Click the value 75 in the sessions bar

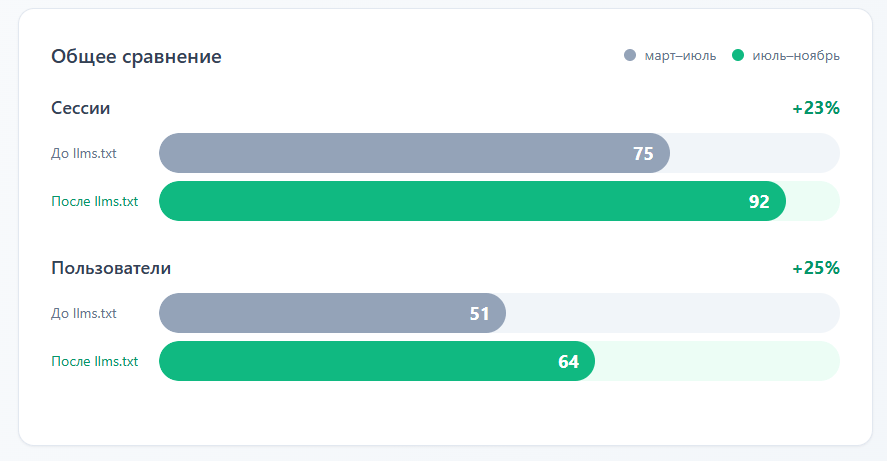(x=643, y=153)
